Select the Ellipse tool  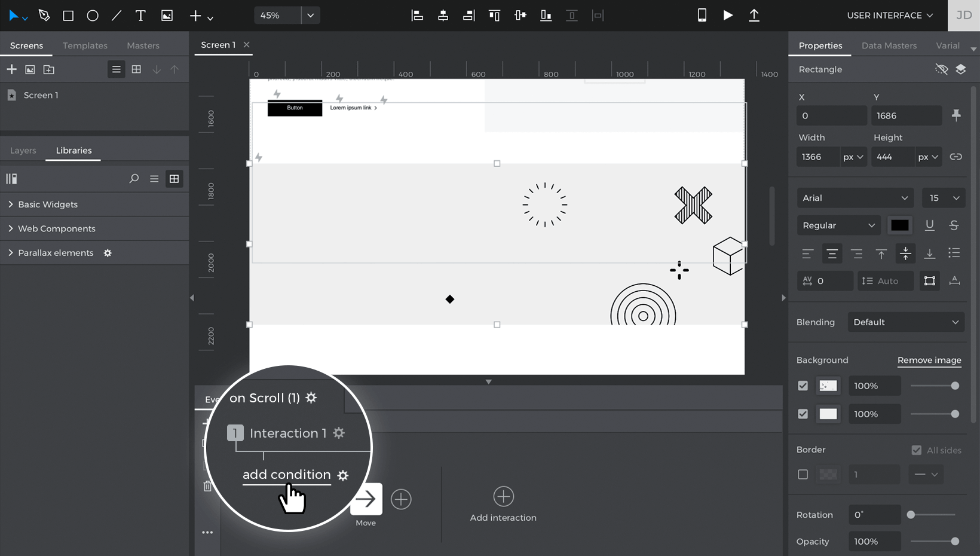(x=92, y=16)
